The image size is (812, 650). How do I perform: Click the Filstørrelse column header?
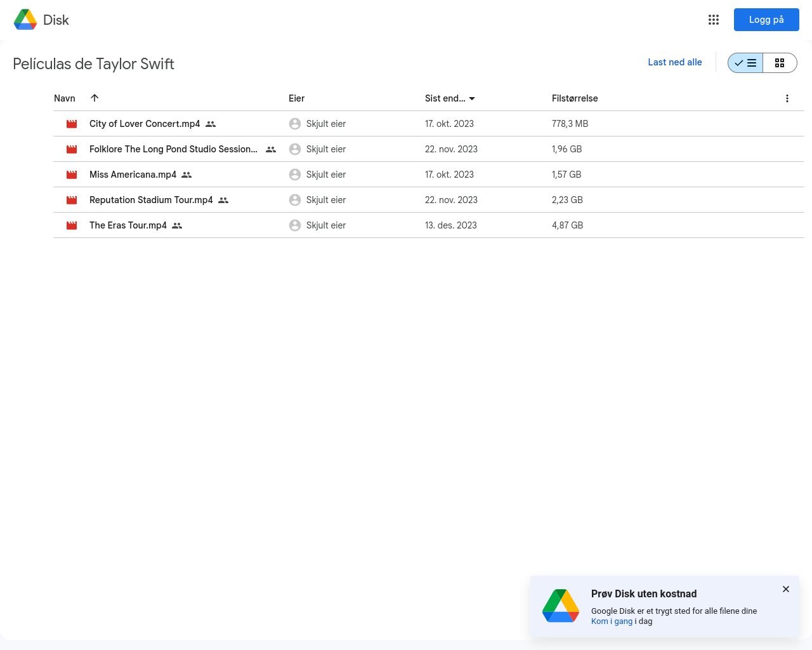pyautogui.click(x=575, y=98)
